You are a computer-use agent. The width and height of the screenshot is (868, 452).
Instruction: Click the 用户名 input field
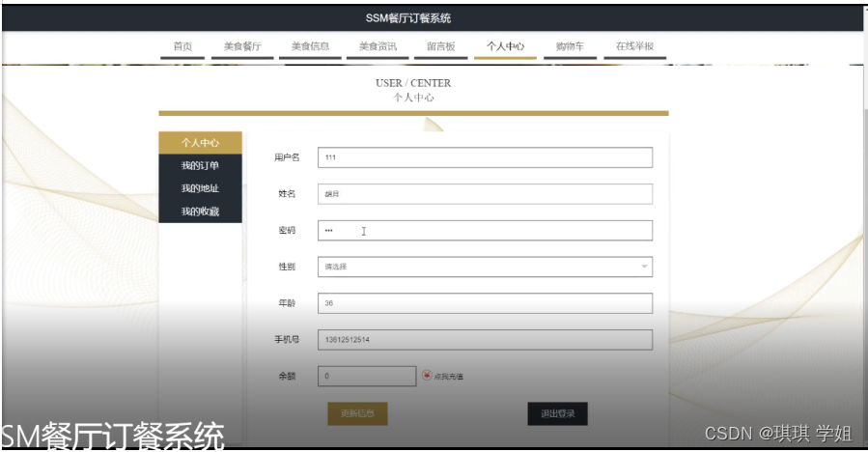point(485,157)
